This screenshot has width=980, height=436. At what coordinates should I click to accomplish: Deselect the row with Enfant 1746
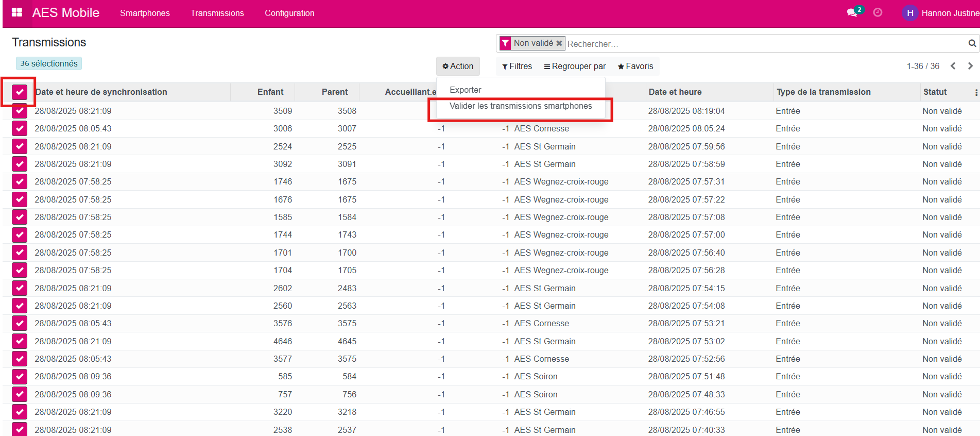click(x=20, y=182)
